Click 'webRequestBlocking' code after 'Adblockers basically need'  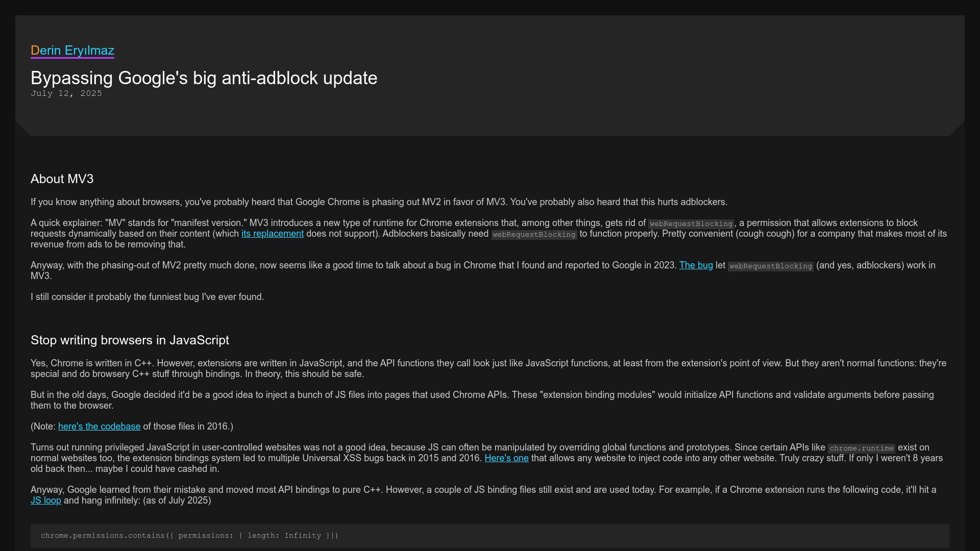click(x=534, y=234)
